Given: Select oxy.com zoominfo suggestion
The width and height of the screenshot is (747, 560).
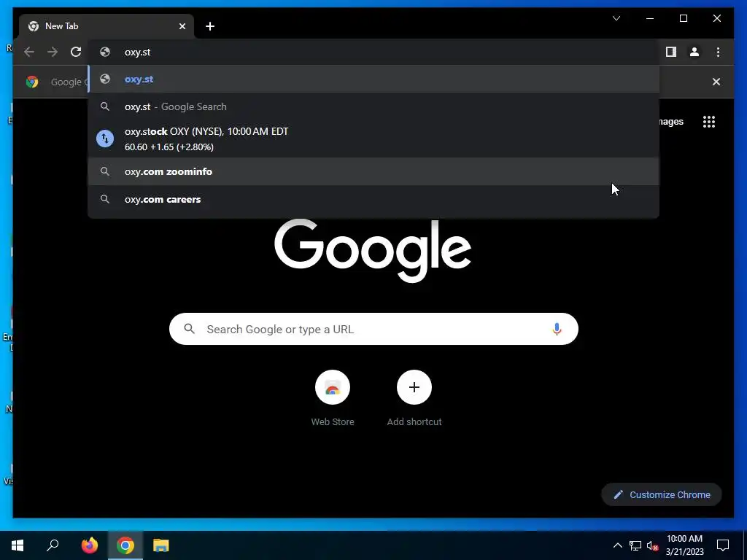Looking at the screenshot, I should tap(373, 171).
